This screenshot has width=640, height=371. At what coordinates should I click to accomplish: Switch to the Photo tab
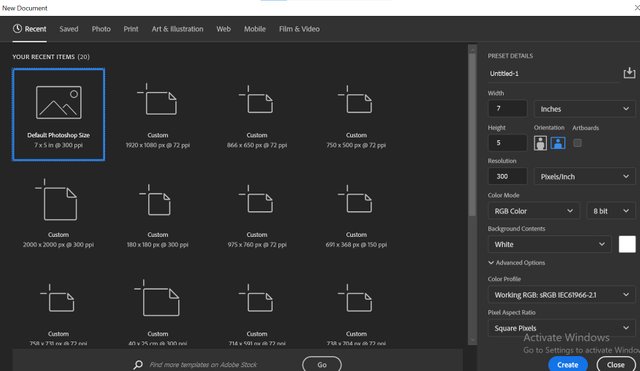tap(101, 29)
